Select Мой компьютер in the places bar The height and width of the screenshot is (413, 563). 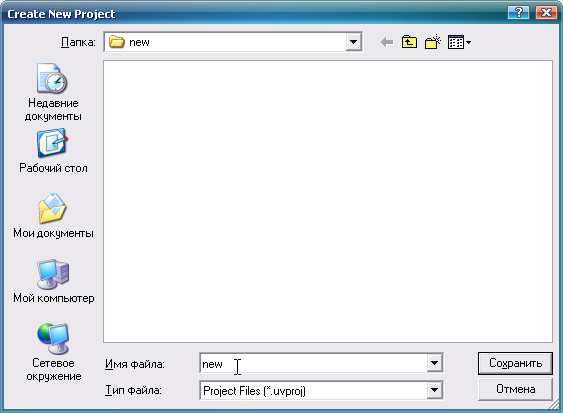(x=53, y=281)
